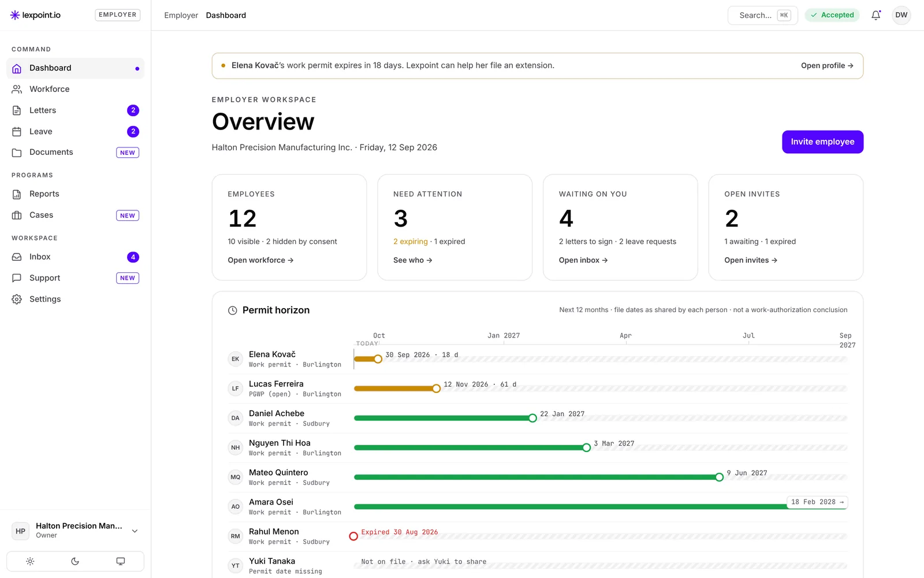Click Mateo Quintero's 9 Jun marker
This screenshot has width=924, height=578.
pos(719,477)
